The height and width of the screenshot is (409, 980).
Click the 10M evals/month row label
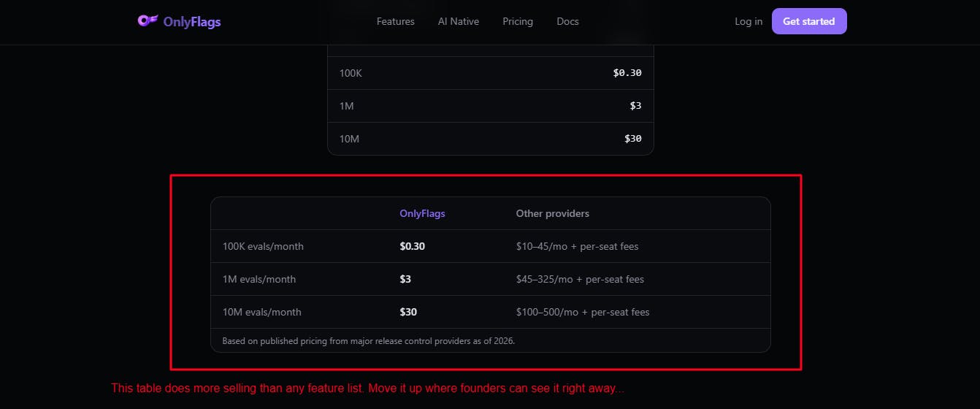[261, 312]
